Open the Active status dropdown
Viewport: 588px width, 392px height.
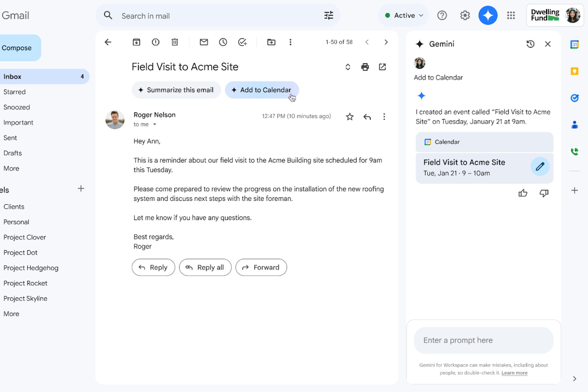(x=404, y=15)
